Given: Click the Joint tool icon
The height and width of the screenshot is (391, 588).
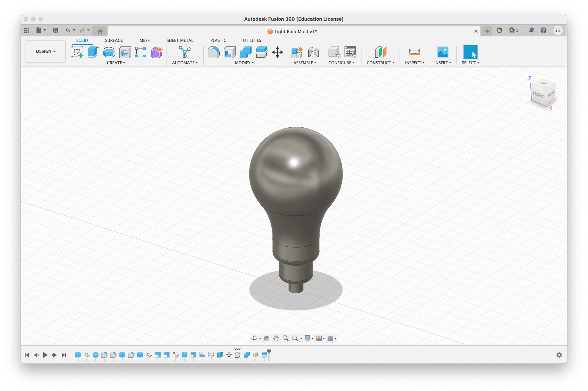Looking at the screenshot, I should pos(313,52).
